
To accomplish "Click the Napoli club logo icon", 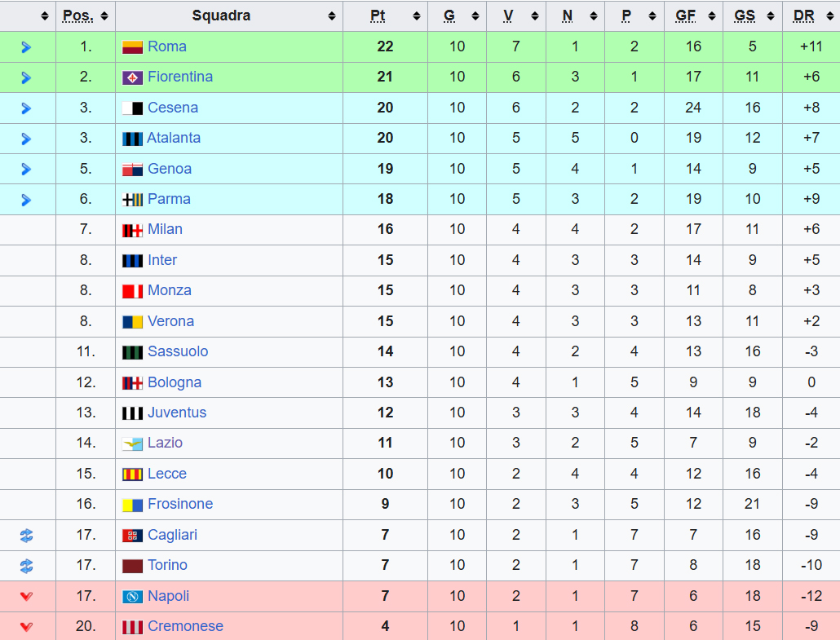I will pyautogui.click(x=132, y=597).
